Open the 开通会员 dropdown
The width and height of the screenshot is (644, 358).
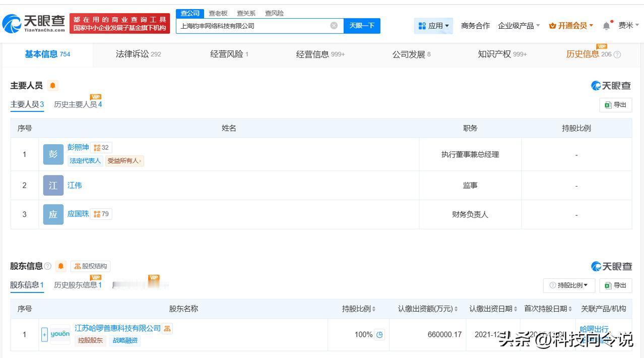(571, 26)
